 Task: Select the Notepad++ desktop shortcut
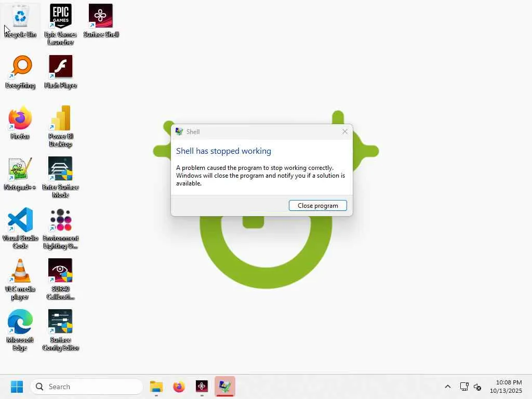20,174
